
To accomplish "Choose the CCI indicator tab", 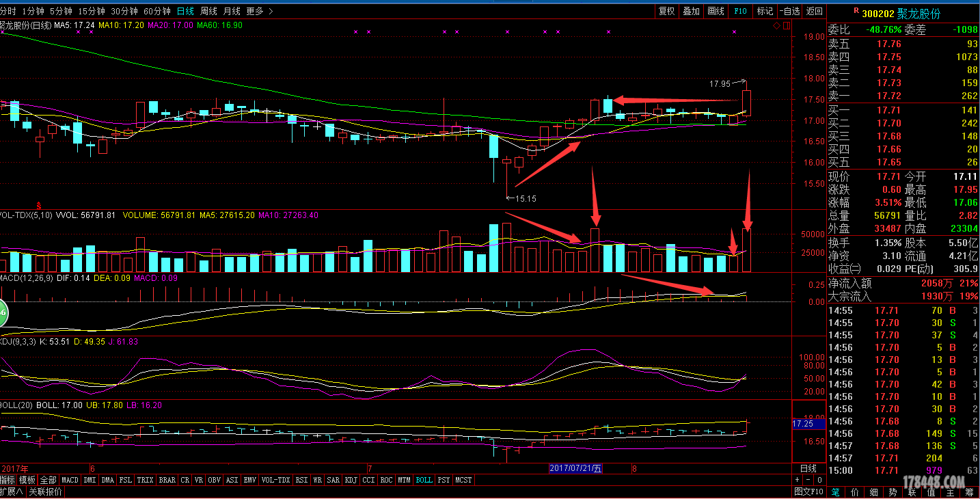I will coord(368,480).
